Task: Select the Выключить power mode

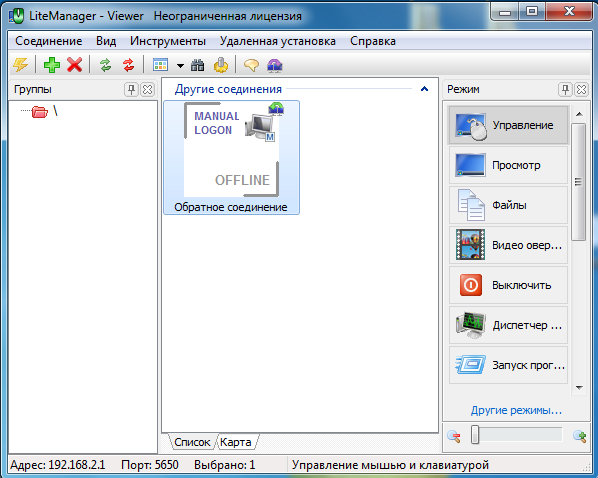Action: [x=508, y=285]
